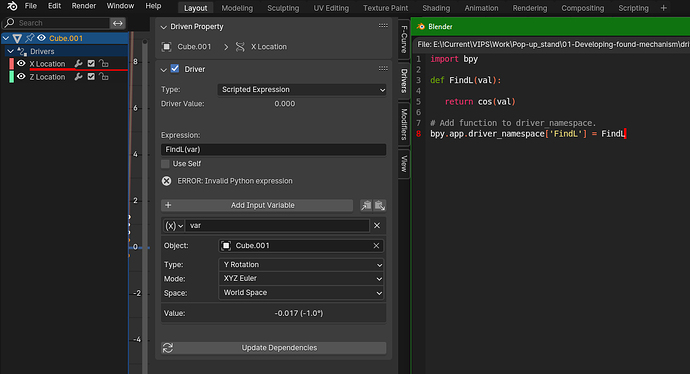This screenshot has width=690, height=374.
Task: Click the Driven Property panel drag grip
Action: [x=383, y=26]
